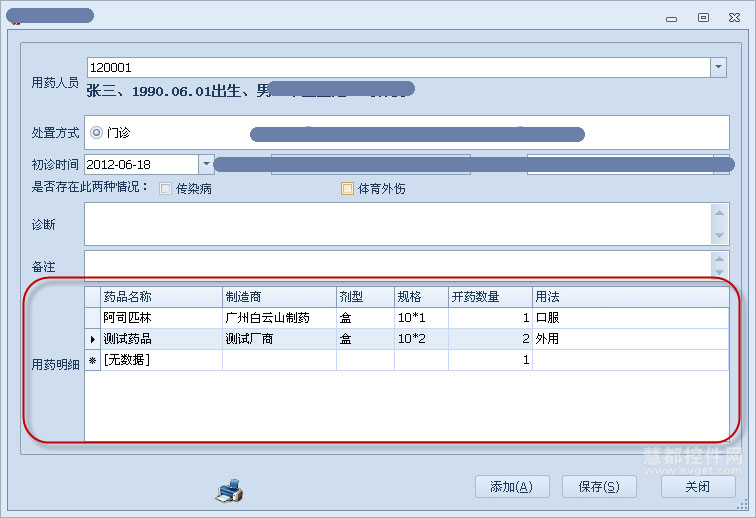756x518 pixels.
Task: Open the 初诊时间 date dropdown arrow
Action: [206, 164]
